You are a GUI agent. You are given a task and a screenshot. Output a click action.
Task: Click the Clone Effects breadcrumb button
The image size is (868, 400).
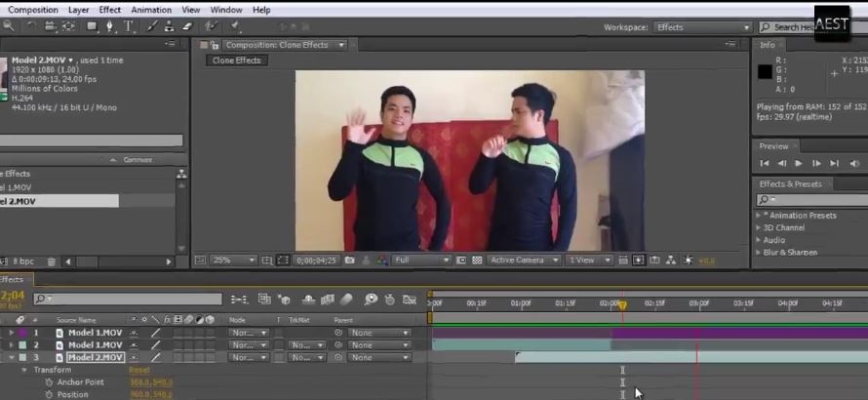pyautogui.click(x=236, y=60)
